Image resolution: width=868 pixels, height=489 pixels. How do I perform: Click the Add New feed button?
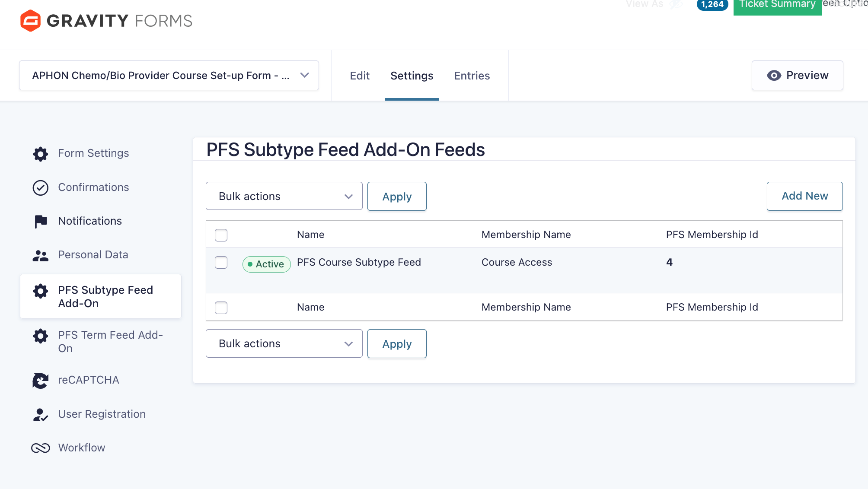tap(804, 196)
